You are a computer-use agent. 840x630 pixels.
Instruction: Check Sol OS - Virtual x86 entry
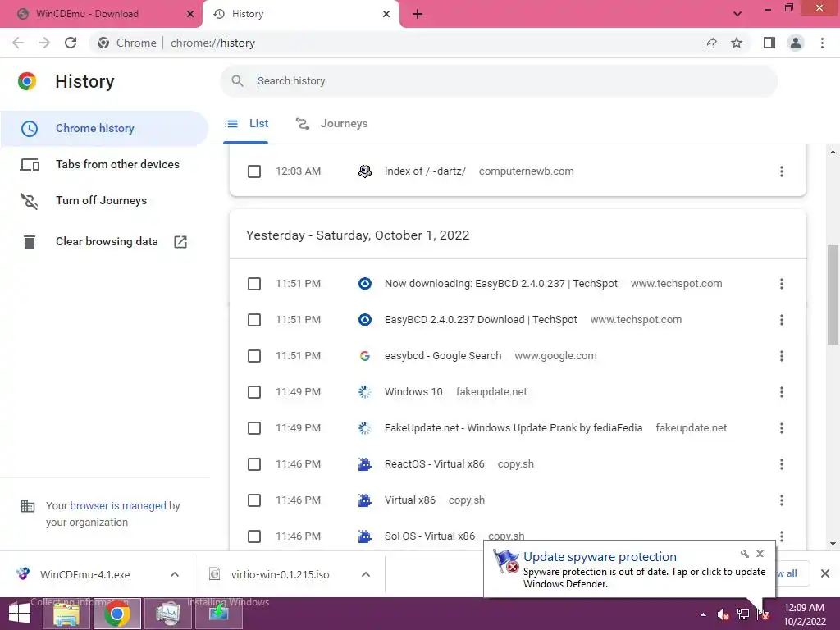(254, 536)
